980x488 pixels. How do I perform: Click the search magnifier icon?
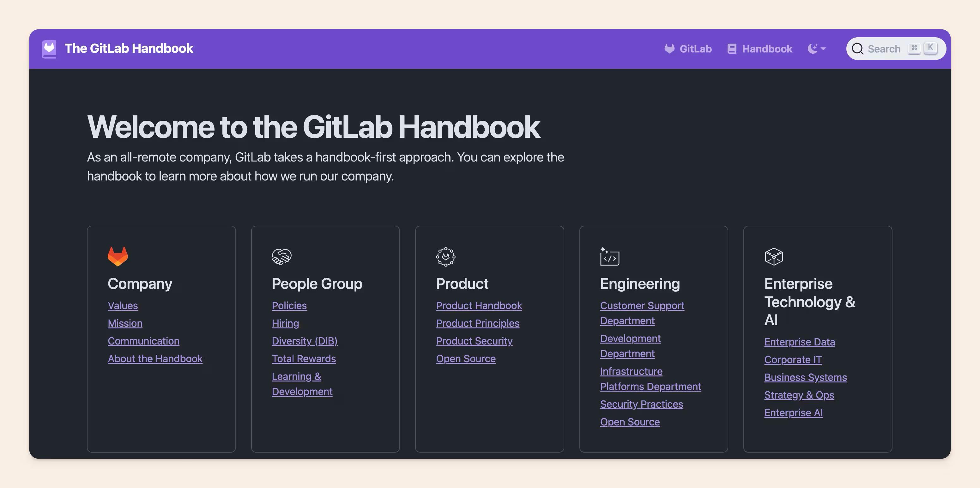pyautogui.click(x=857, y=49)
